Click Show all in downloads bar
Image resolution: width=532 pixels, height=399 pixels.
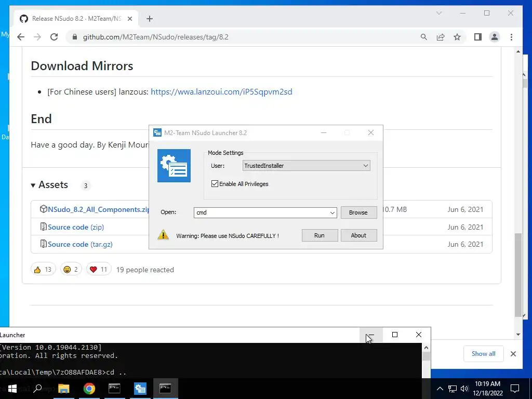[x=483, y=353]
